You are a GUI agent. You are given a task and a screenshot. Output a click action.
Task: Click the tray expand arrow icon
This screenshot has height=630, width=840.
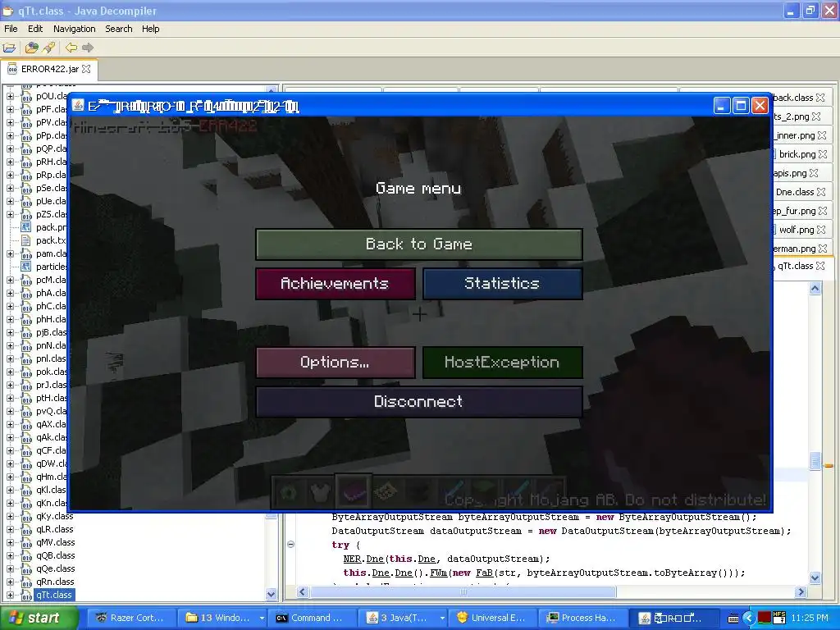748,619
